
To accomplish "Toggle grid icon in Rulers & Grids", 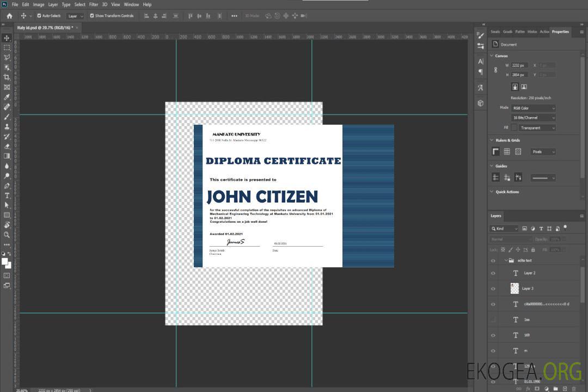I will pyautogui.click(x=507, y=151).
